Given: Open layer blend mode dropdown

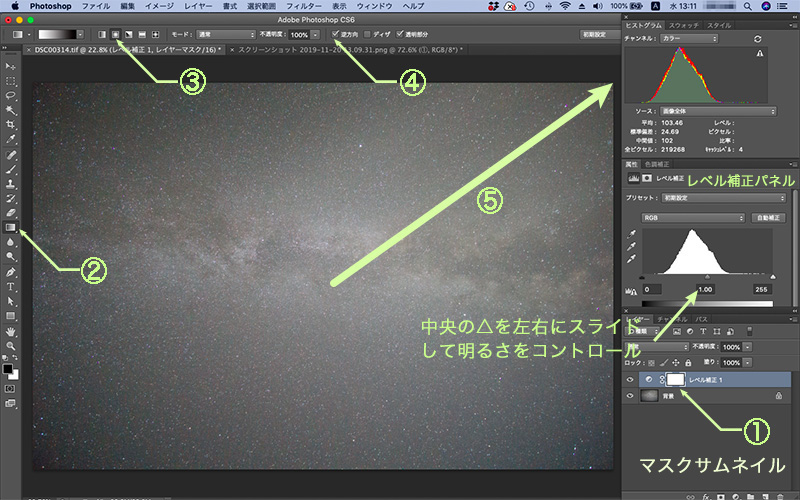Looking at the screenshot, I should pyautogui.click(x=657, y=347).
